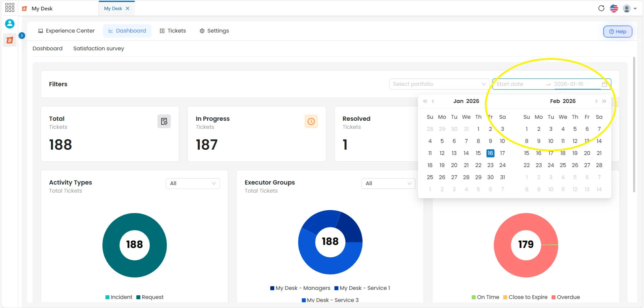Select the Dashboard main tab
644x308 pixels.
pyautogui.click(x=127, y=31)
